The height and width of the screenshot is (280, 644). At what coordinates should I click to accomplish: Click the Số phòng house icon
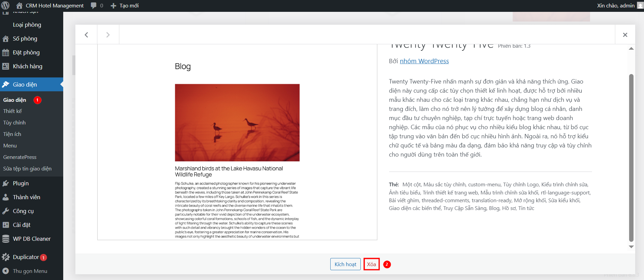[6, 39]
